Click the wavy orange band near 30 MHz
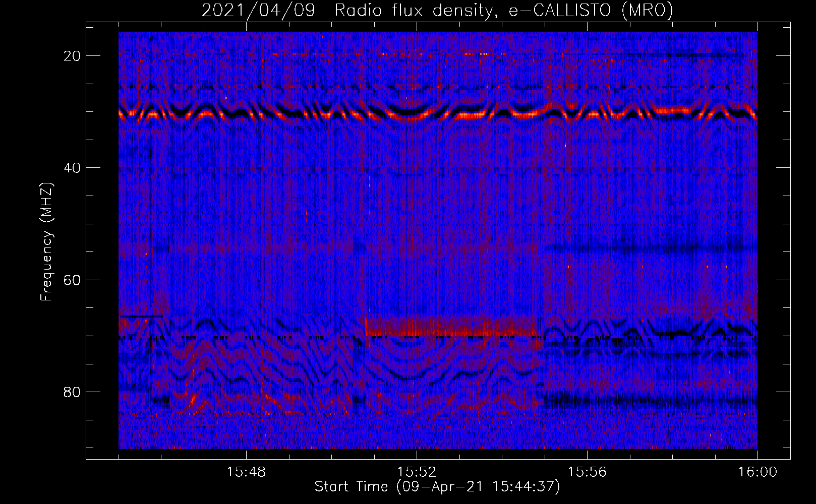 pyautogui.click(x=438, y=111)
